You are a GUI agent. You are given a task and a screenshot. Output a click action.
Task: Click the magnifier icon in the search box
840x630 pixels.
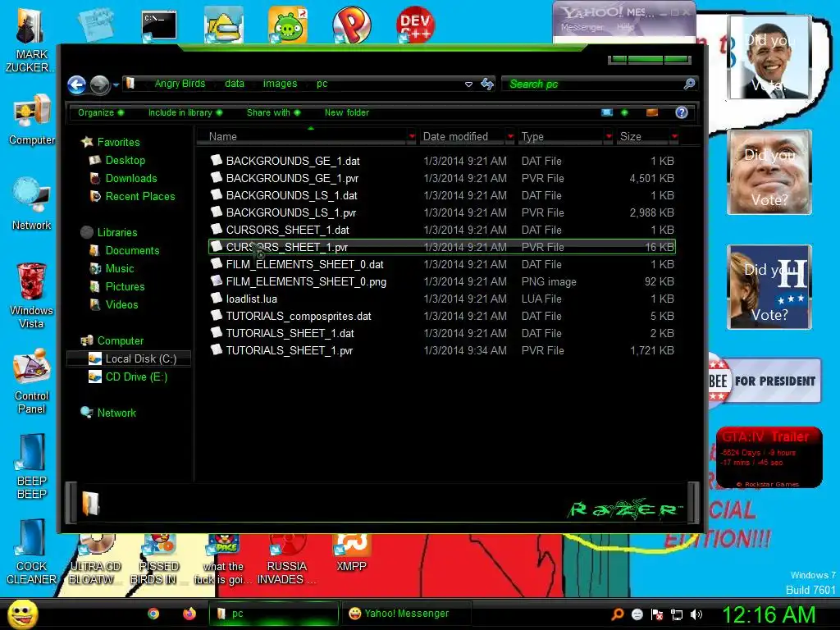689,84
